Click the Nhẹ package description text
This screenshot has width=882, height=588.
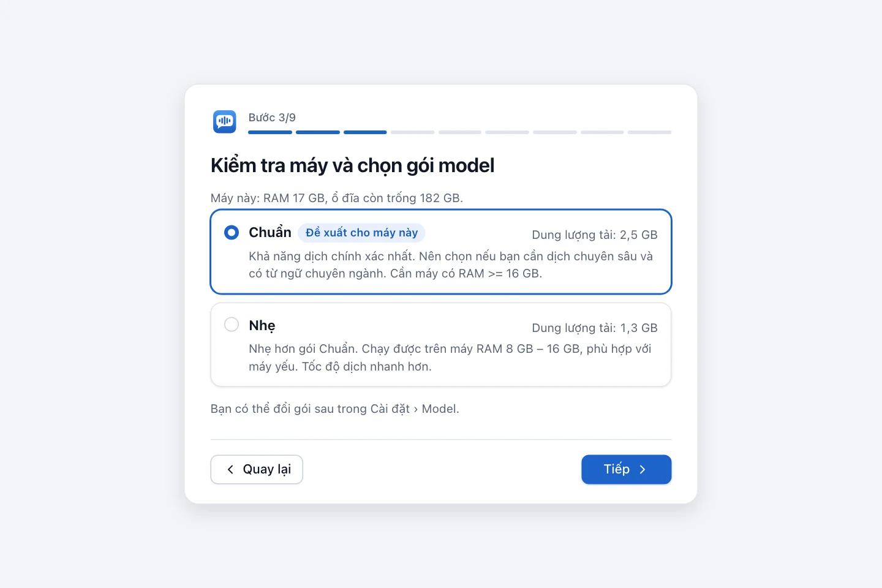pyautogui.click(x=450, y=358)
